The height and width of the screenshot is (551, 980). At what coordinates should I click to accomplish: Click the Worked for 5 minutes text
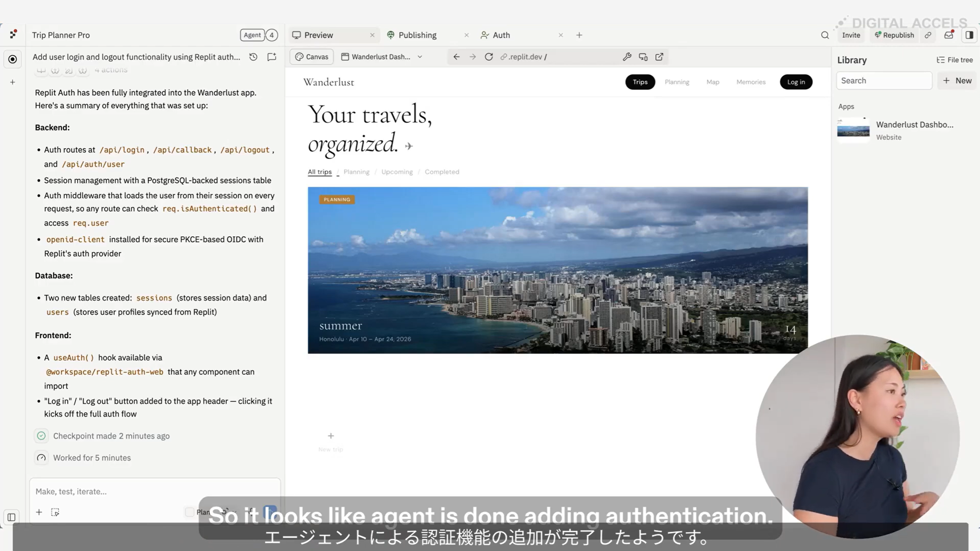pyautogui.click(x=92, y=458)
